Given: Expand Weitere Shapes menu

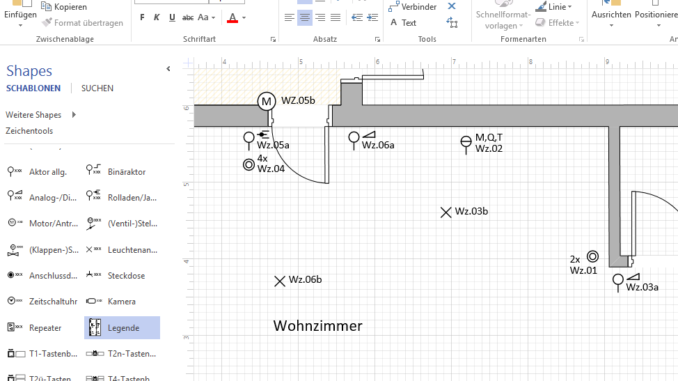Looking at the screenshot, I should [x=41, y=115].
